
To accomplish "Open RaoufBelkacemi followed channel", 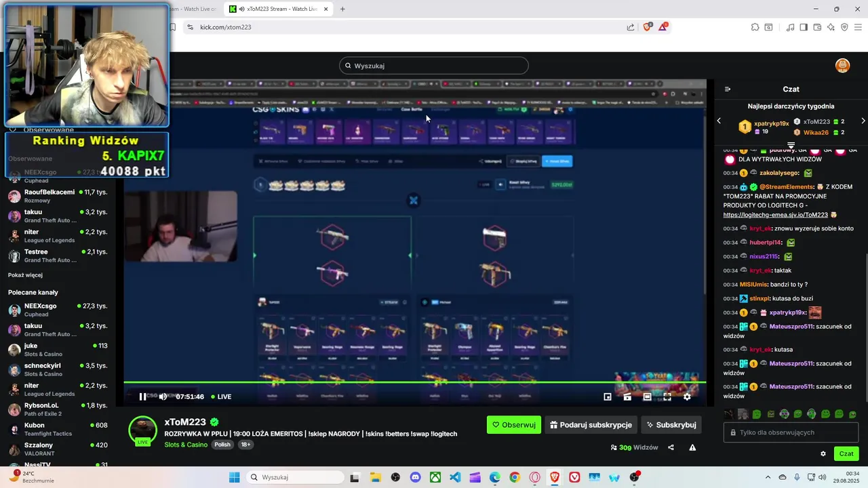I will [58, 196].
